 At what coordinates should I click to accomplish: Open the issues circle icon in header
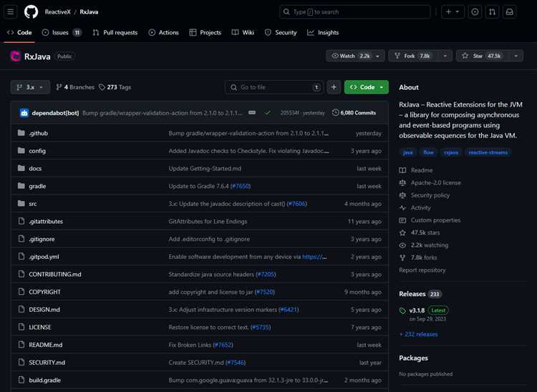coord(475,12)
